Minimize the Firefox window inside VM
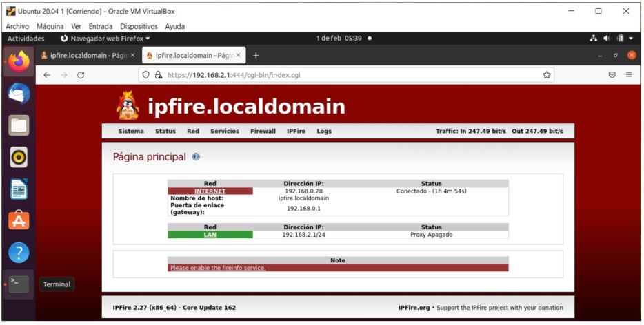This screenshot has width=644, height=325. 601,55
